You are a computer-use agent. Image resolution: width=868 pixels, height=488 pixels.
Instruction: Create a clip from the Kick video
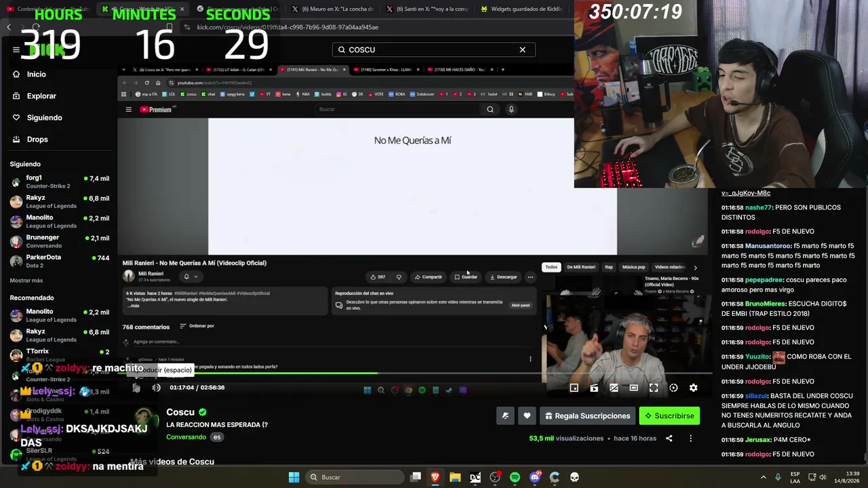(594, 388)
